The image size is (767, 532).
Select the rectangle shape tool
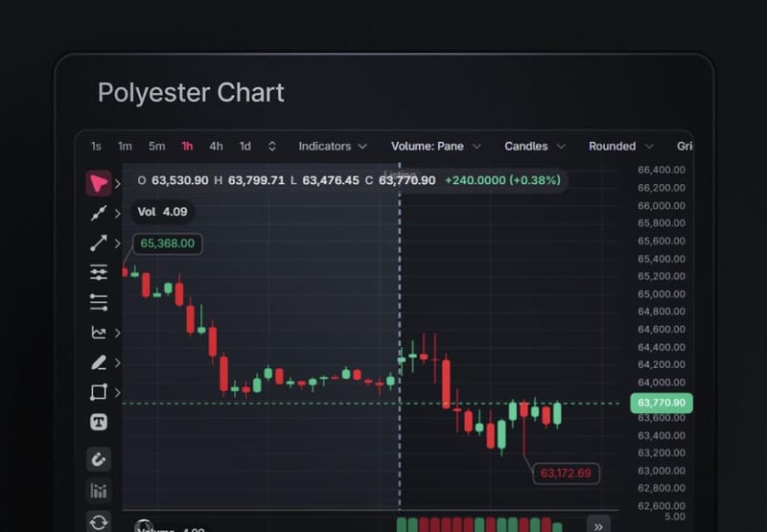click(x=99, y=392)
